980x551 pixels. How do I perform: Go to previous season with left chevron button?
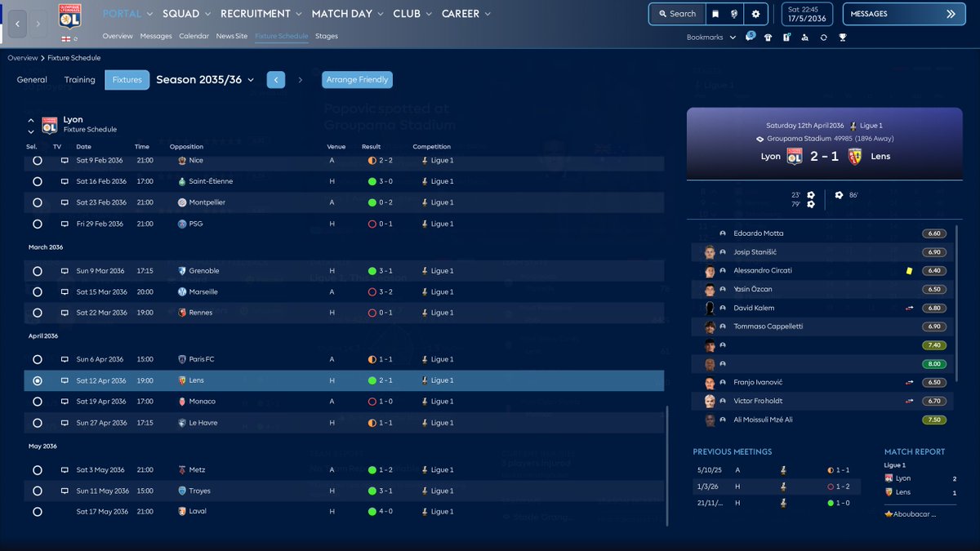pyautogui.click(x=276, y=80)
